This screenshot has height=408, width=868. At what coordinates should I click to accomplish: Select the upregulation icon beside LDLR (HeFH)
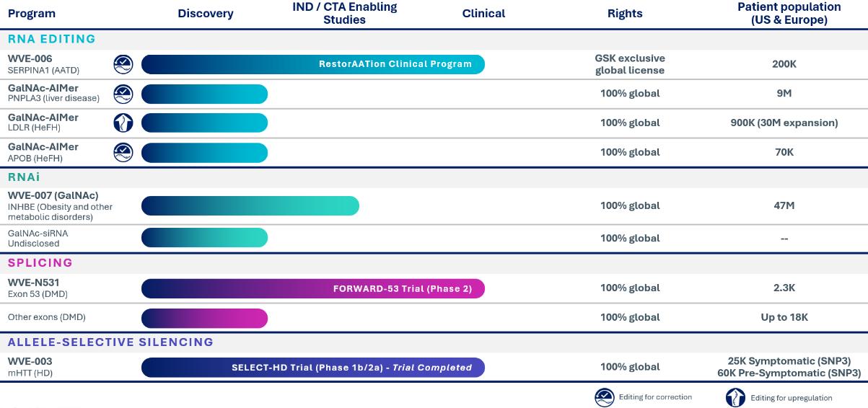point(123,123)
